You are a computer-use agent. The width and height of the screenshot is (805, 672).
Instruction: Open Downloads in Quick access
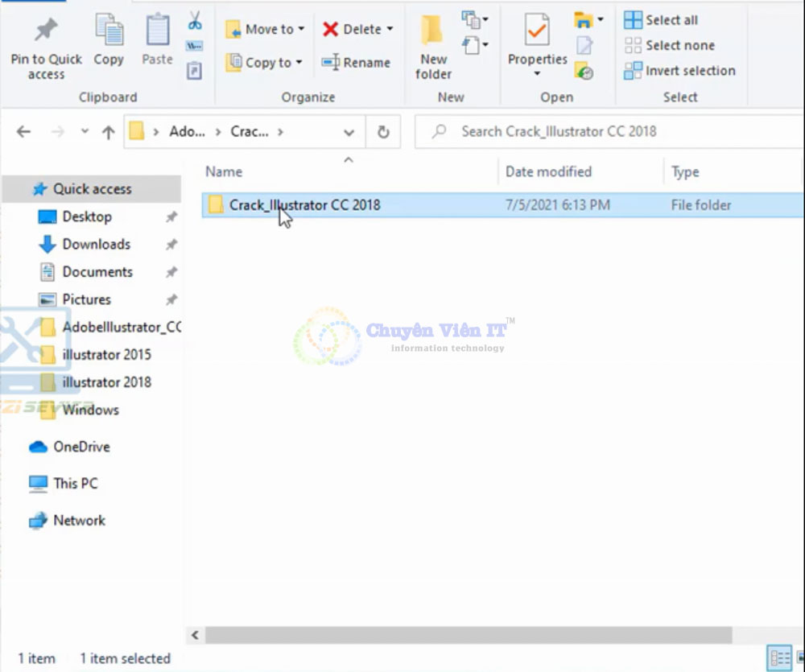click(96, 245)
